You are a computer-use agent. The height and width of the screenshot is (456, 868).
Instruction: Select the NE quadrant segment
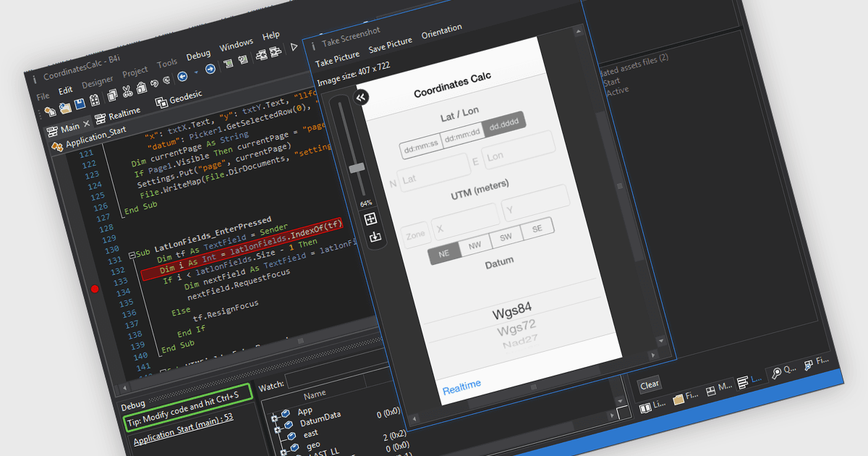[x=443, y=254]
